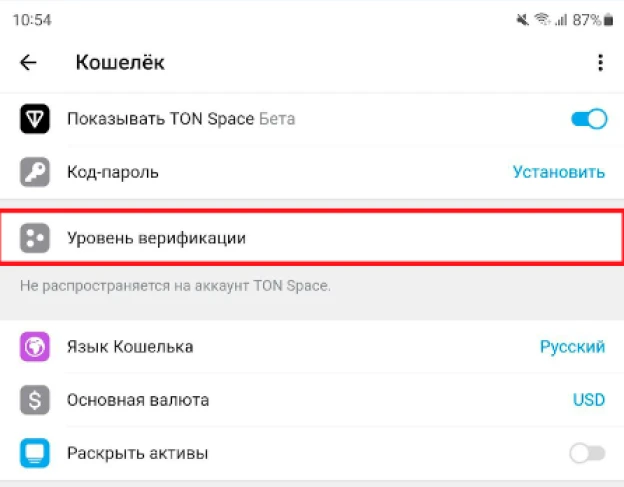Click the blue monitor Раскрыть активы icon
Screen dimensions: 624x487
[35, 453]
